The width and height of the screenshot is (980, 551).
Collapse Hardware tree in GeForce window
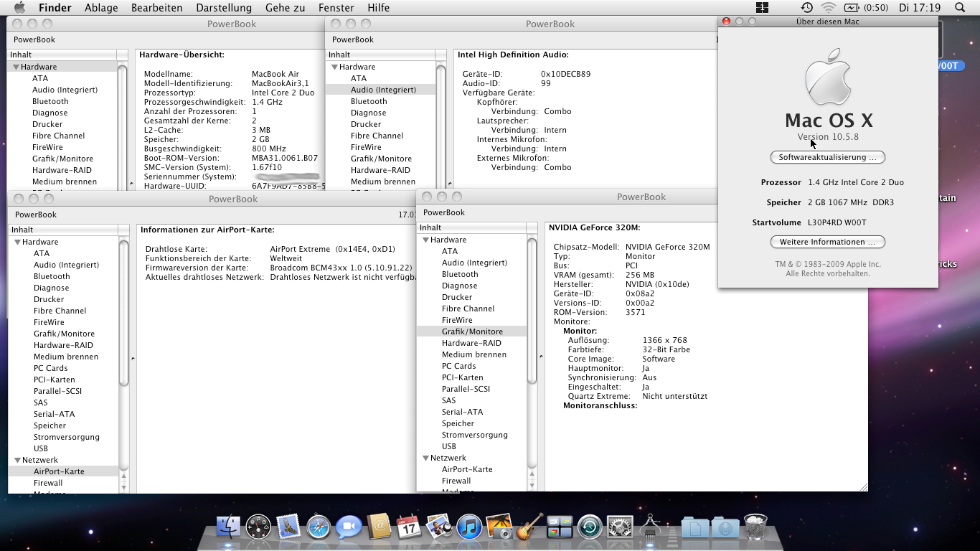tap(425, 240)
